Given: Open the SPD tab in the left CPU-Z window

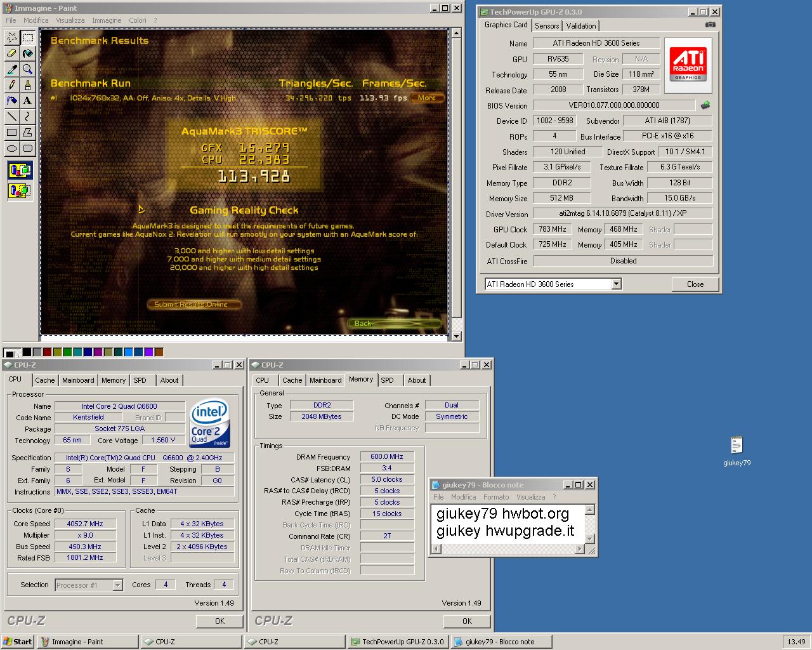Looking at the screenshot, I should (140, 380).
